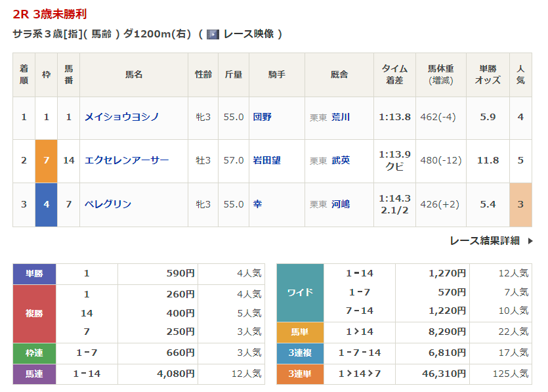This screenshot has height=392, width=548.
Task: Select horse エクセレンアーサー link
Action: point(127,160)
